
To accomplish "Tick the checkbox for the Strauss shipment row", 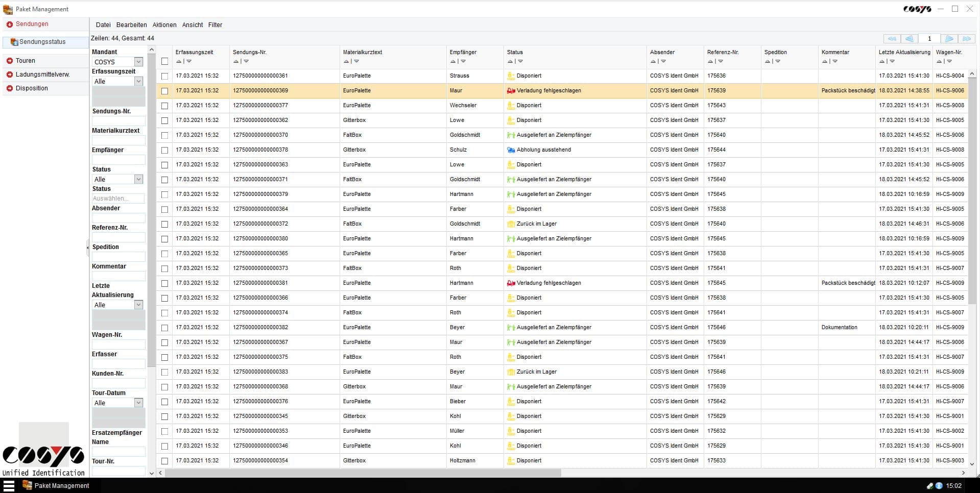I will 164,76.
